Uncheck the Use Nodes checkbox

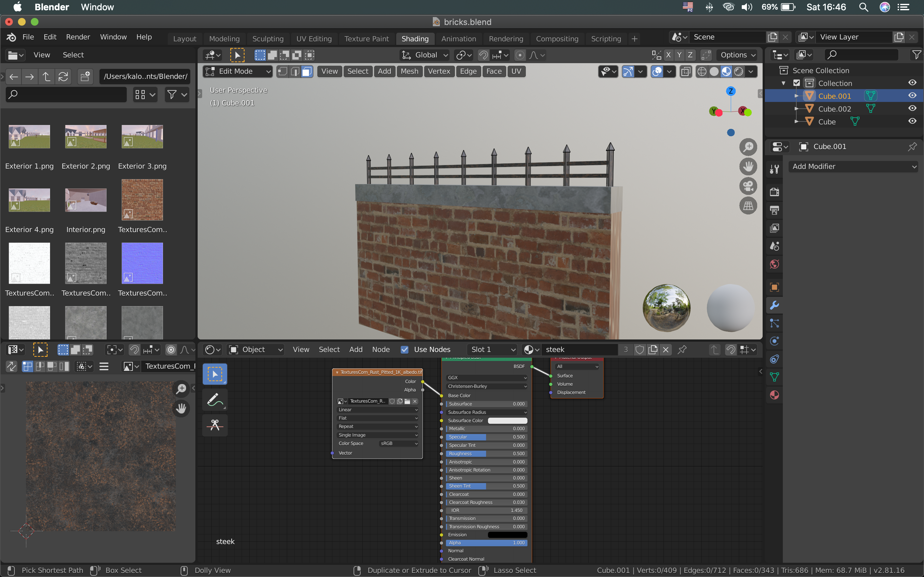404,349
